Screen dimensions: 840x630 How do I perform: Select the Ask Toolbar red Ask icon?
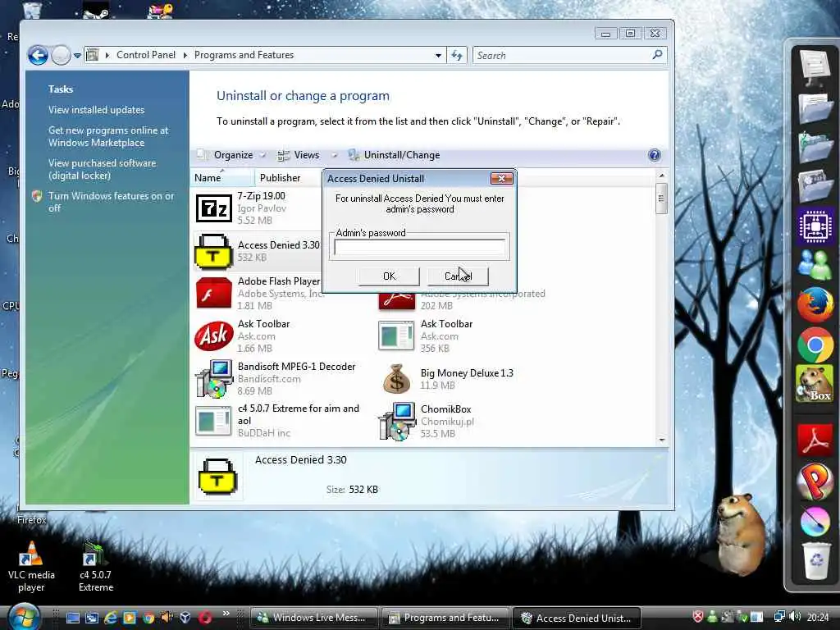coord(213,336)
